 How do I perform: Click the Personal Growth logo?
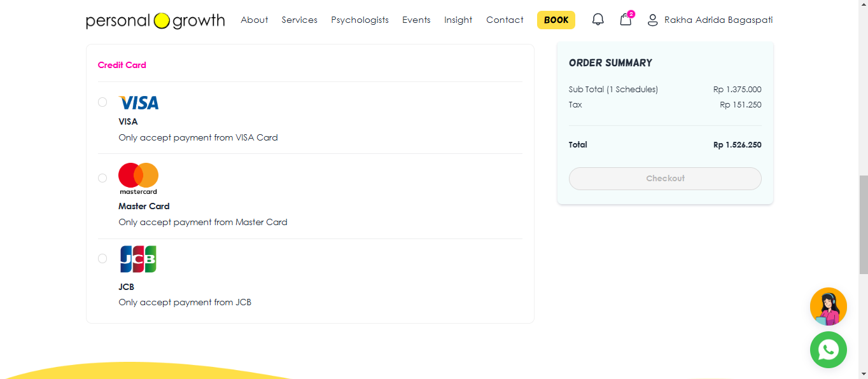click(155, 20)
